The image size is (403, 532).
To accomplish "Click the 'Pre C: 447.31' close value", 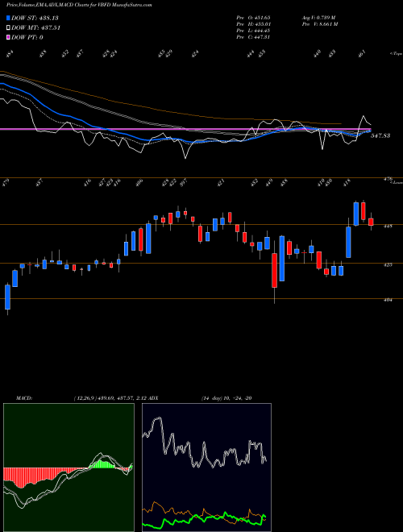I will [253, 37].
